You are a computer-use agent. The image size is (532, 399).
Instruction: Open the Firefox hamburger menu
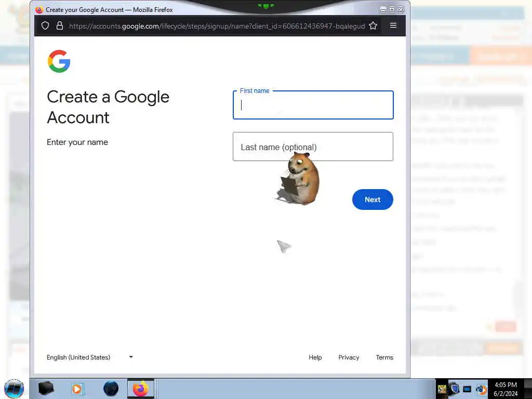pyautogui.click(x=393, y=25)
